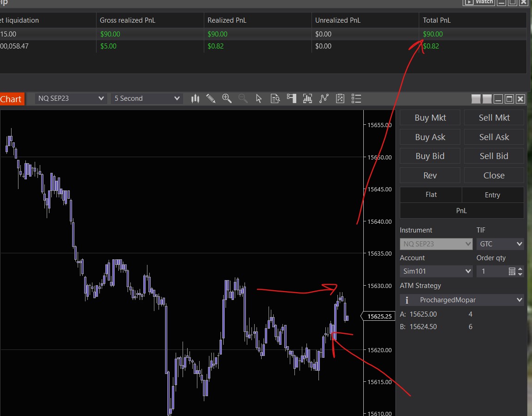
Task: Open the Indicators icon
Action: [x=324, y=99]
